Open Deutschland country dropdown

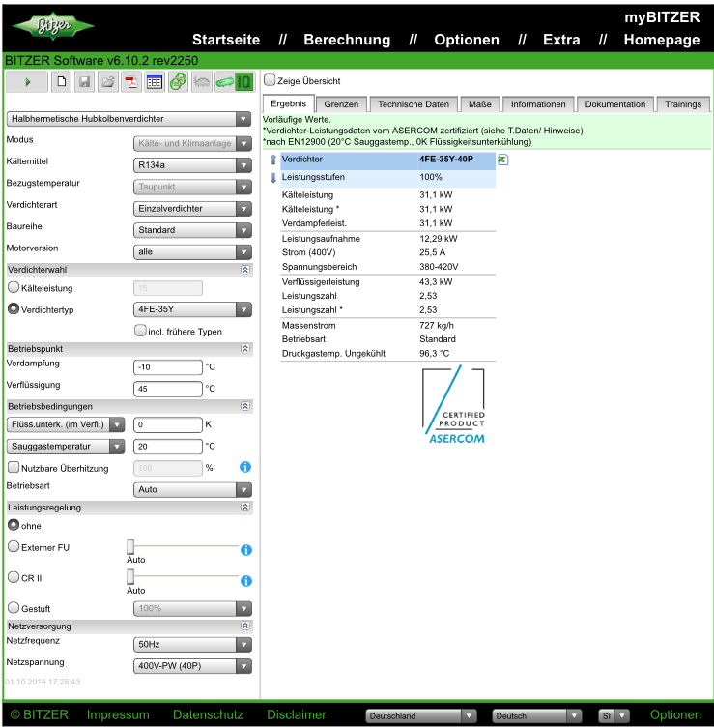tap(421, 716)
